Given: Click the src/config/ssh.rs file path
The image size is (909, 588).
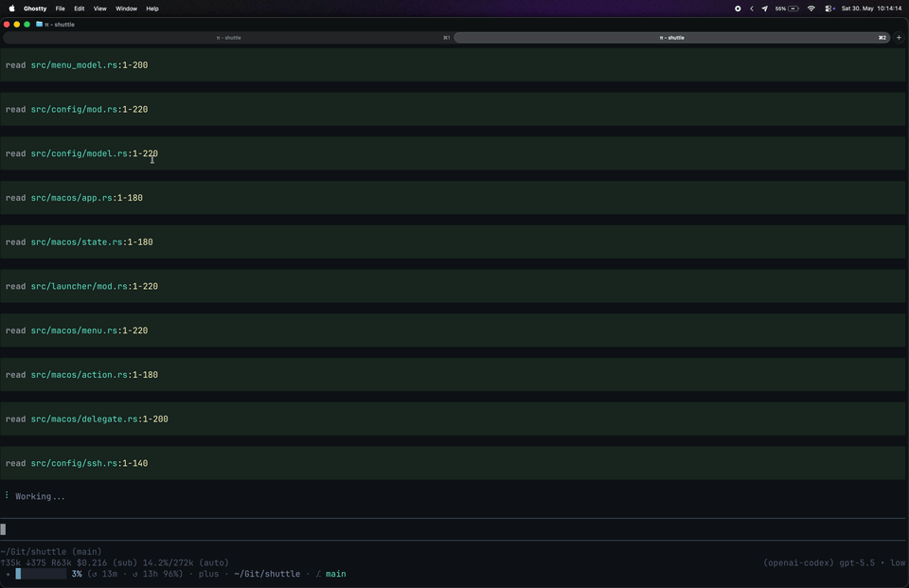Looking at the screenshot, I should click(74, 463).
